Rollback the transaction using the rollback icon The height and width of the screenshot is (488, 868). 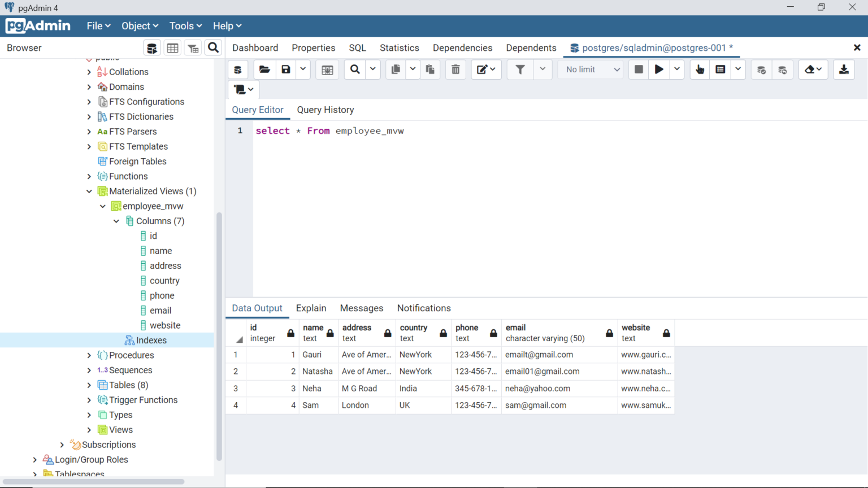click(782, 69)
